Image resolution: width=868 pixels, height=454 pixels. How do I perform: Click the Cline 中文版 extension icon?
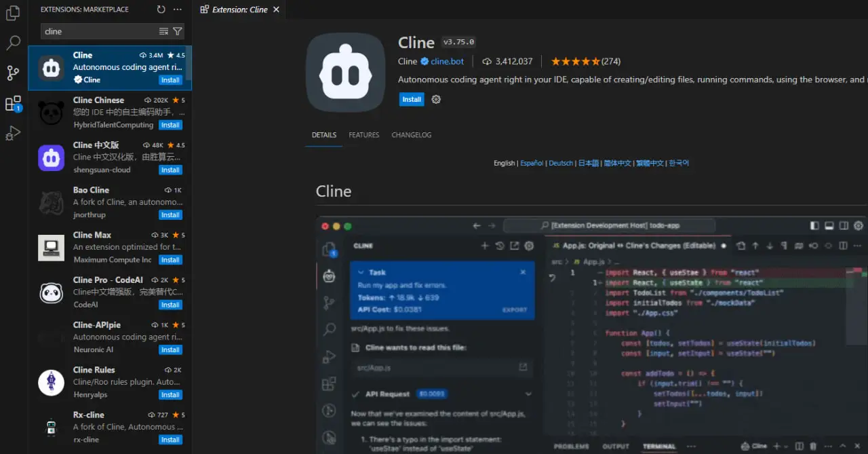(x=51, y=157)
